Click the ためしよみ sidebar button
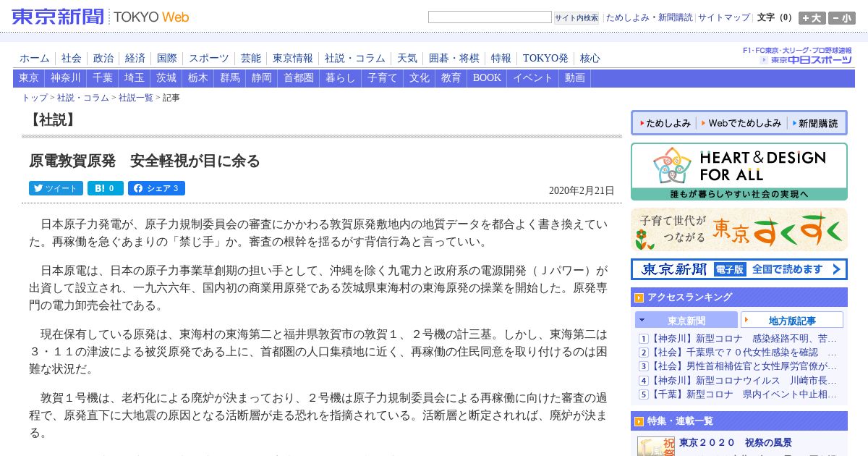Image resolution: width=868 pixels, height=456 pixels. pyautogui.click(x=664, y=123)
